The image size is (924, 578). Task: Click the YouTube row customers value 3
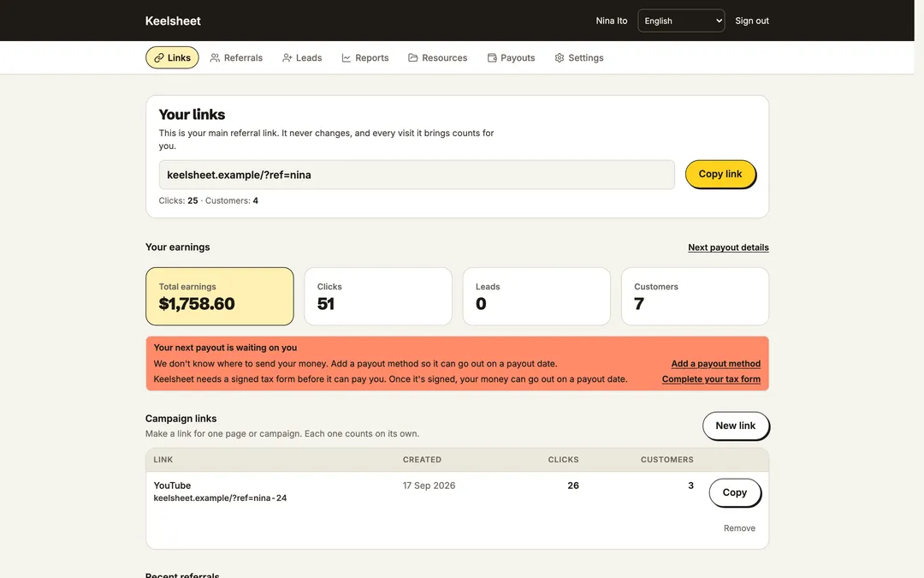coord(690,486)
